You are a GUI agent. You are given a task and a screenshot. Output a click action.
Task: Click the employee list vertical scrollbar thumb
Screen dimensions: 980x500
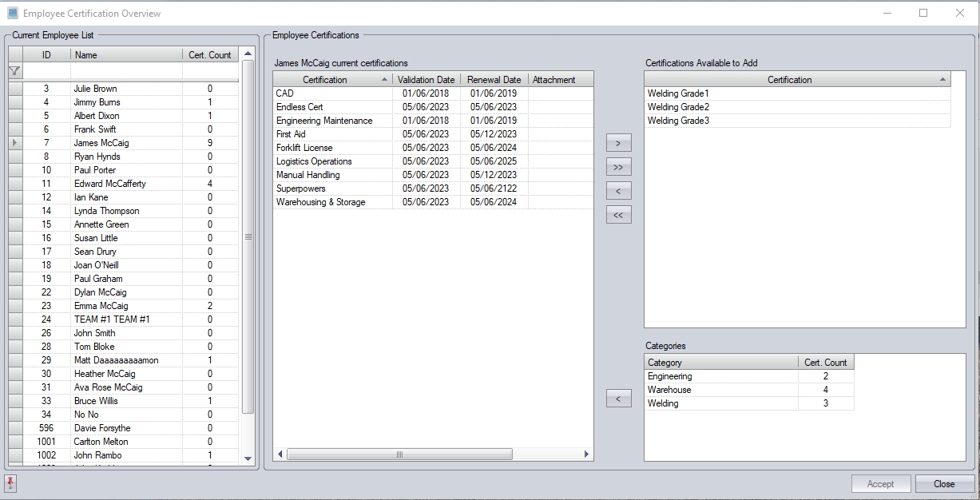[248, 236]
